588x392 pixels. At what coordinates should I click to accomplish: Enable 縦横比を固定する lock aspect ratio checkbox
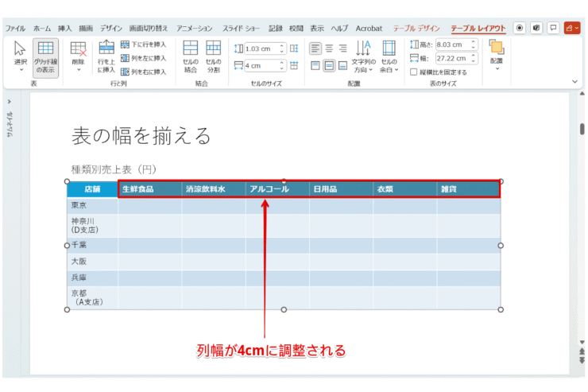point(414,72)
